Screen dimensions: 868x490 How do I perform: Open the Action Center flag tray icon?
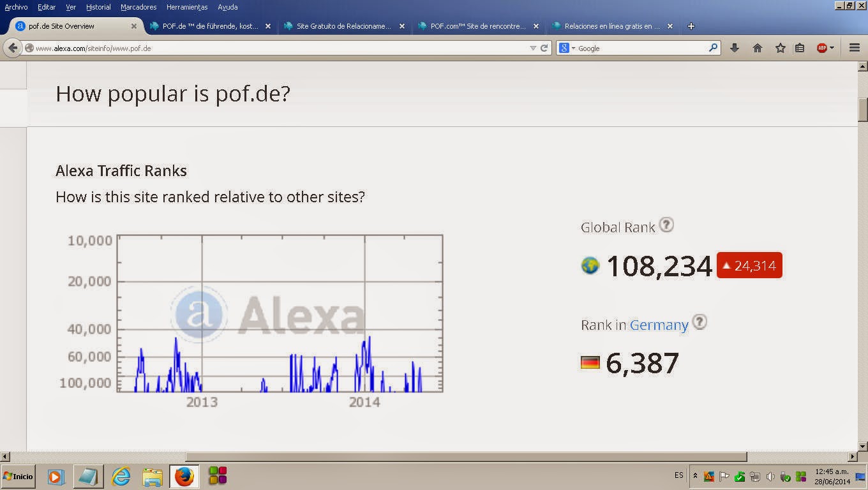724,477
